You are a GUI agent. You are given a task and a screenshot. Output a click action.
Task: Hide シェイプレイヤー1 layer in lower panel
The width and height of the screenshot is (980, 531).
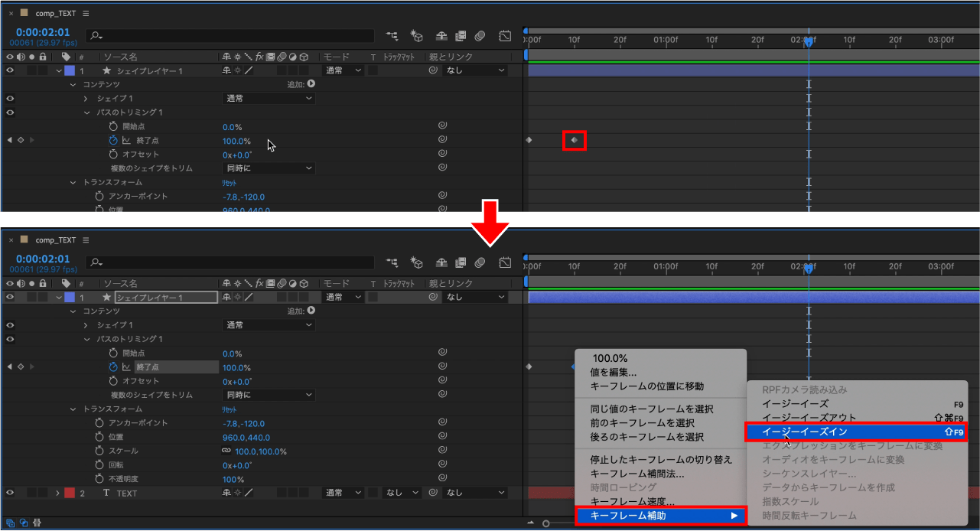(x=10, y=297)
